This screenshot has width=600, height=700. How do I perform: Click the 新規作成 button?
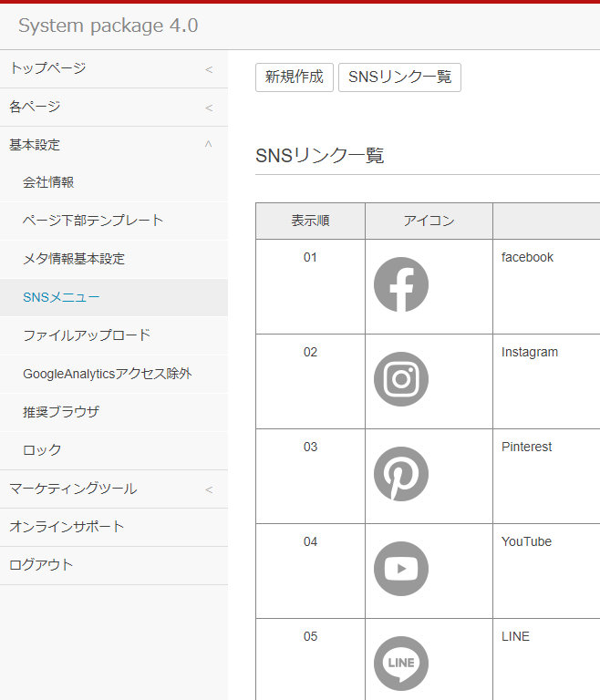click(295, 77)
